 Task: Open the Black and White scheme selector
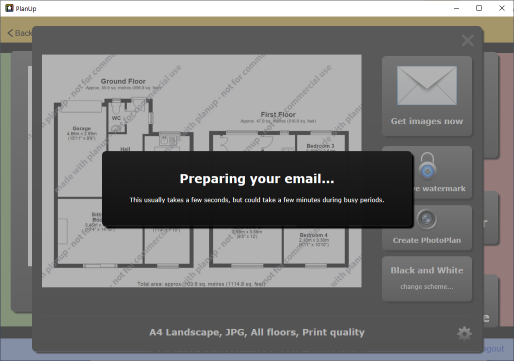click(427, 279)
